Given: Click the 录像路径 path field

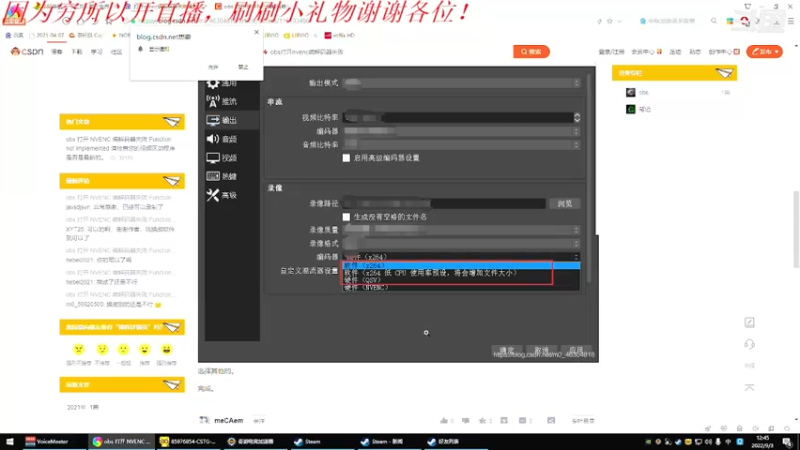Looking at the screenshot, I should 444,203.
